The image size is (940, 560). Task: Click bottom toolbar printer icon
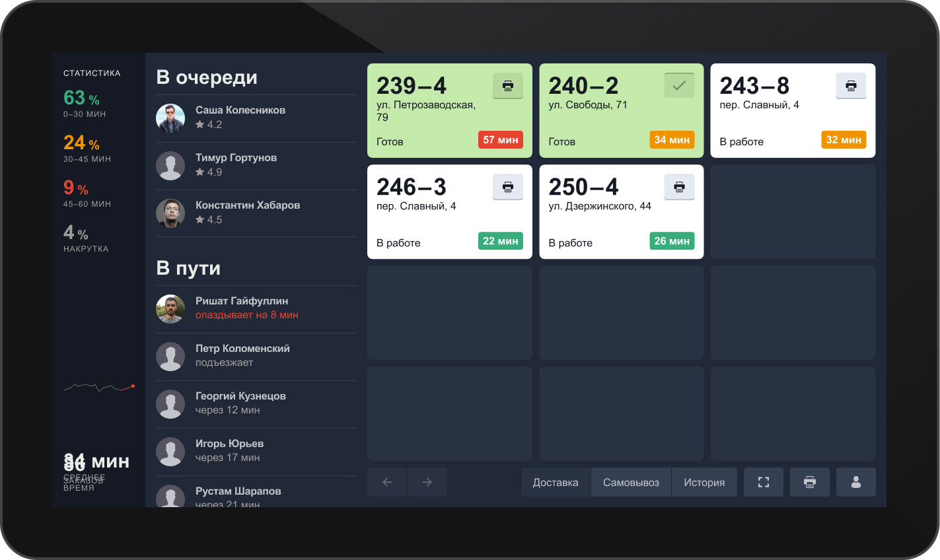(x=810, y=482)
